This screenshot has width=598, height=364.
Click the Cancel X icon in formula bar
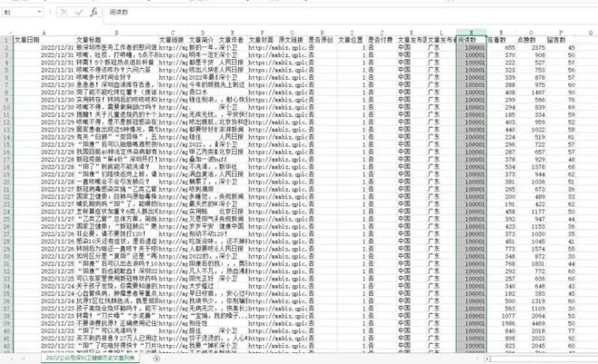point(63,14)
